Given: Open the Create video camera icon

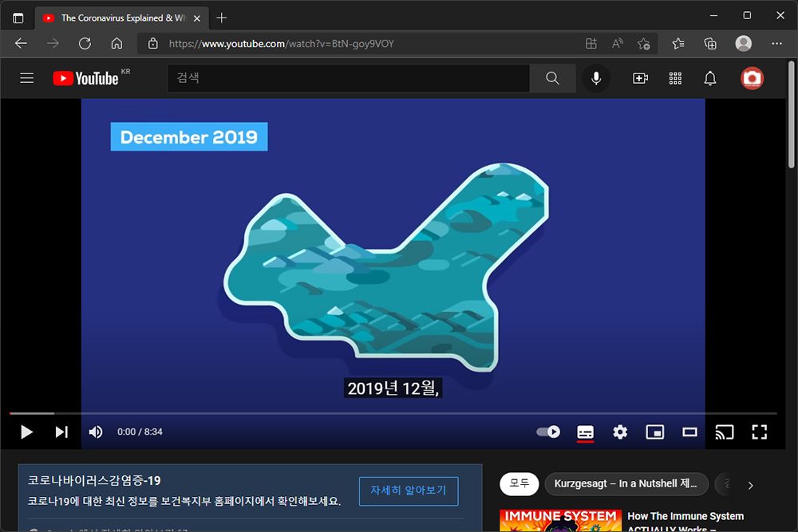Looking at the screenshot, I should [640, 78].
